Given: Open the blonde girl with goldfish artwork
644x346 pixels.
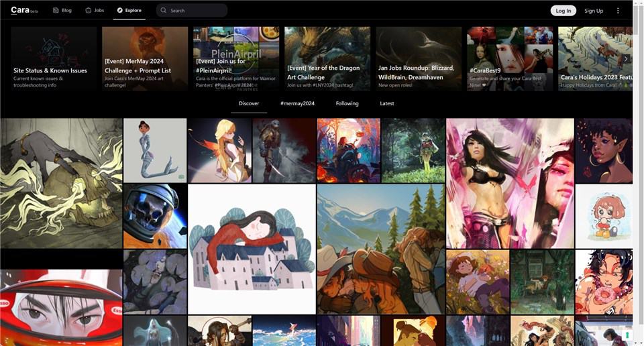Looking at the screenshot, I should tap(219, 151).
